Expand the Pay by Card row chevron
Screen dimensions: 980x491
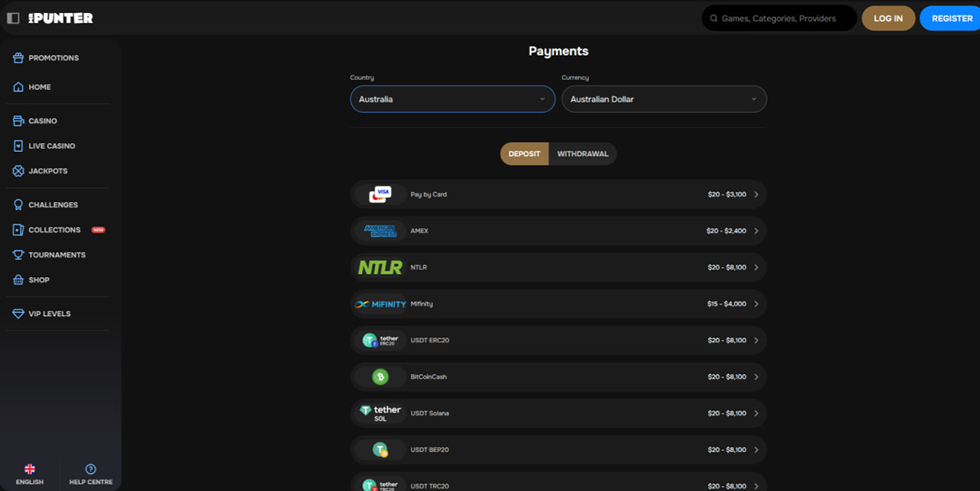[x=756, y=194]
